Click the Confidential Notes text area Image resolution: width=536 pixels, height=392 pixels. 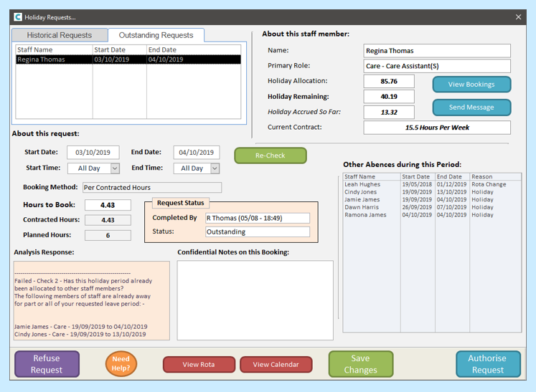pos(255,300)
